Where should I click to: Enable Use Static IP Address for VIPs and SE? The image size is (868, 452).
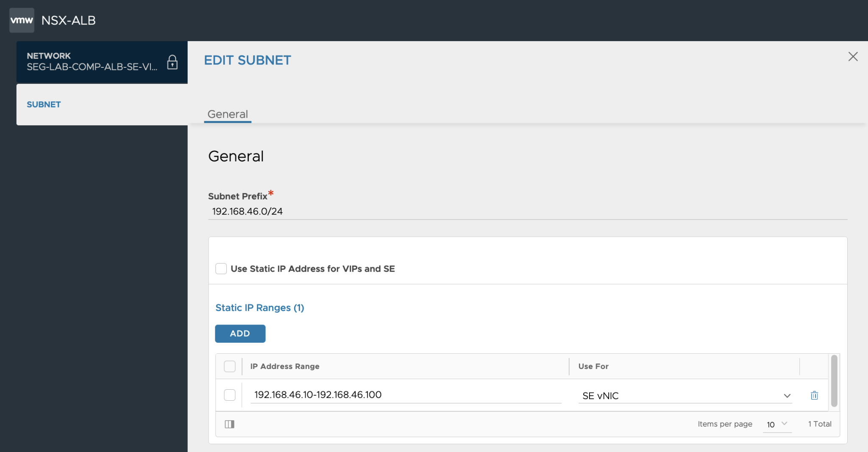click(x=221, y=269)
